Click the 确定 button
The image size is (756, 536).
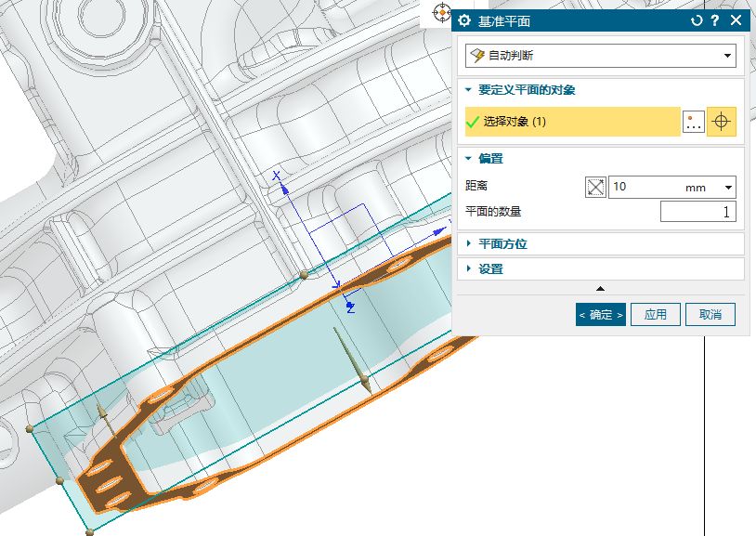[x=600, y=315]
